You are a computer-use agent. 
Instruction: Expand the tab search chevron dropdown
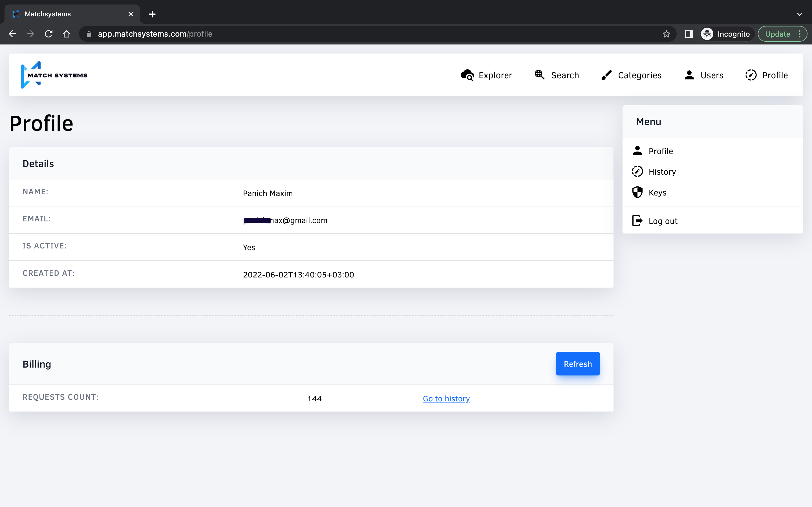click(799, 14)
